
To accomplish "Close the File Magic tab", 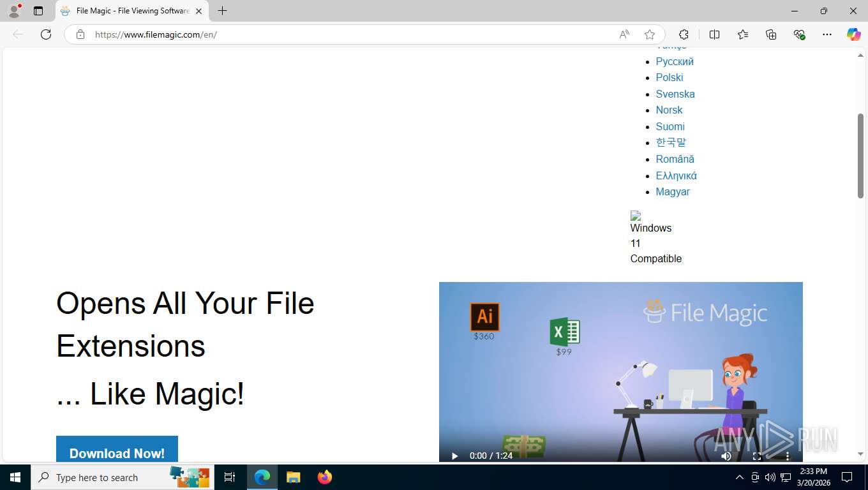I will pyautogui.click(x=198, y=11).
